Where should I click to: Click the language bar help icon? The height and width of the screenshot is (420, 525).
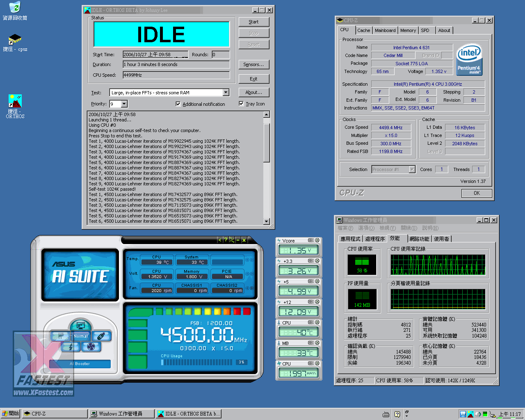397,414
